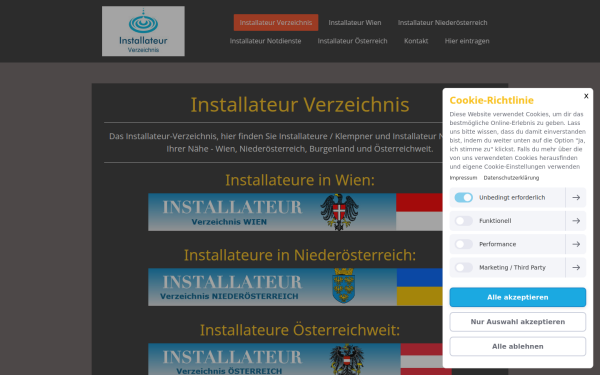Close the cookie policy dialog

click(x=586, y=96)
